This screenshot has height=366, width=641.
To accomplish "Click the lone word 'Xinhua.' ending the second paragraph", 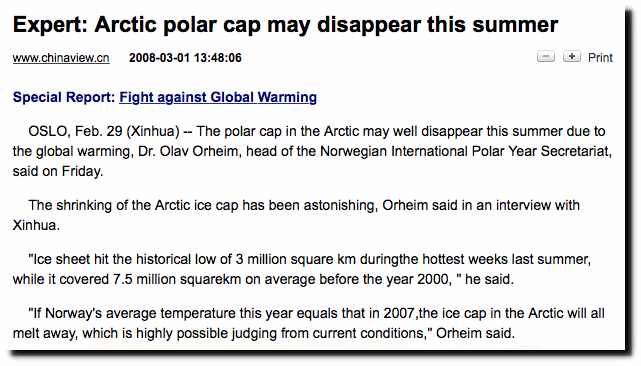I will (x=36, y=225).
